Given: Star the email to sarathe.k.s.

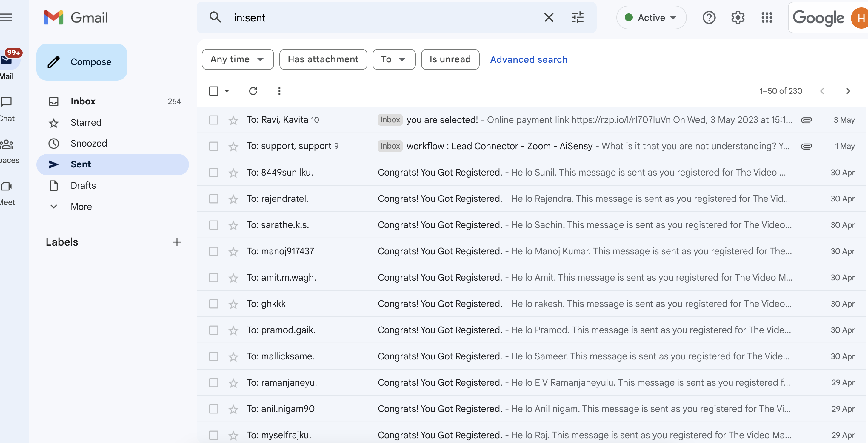Looking at the screenshot, I should click(x=233, y=225).
